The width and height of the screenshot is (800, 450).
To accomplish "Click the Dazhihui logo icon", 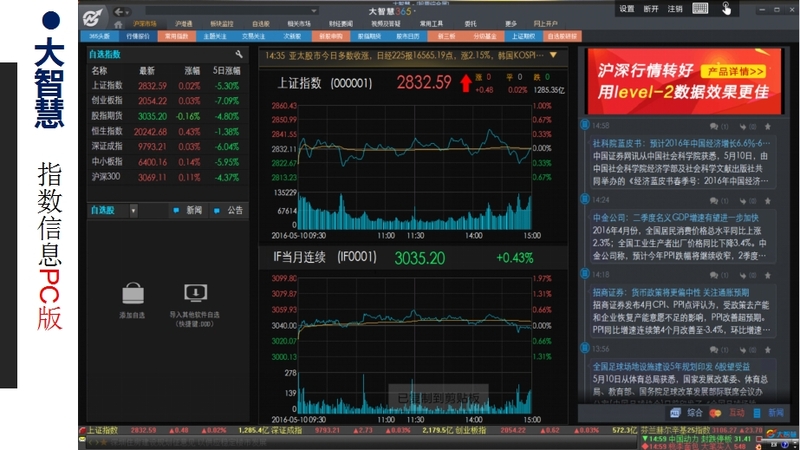I will click(x=92, y=18).
